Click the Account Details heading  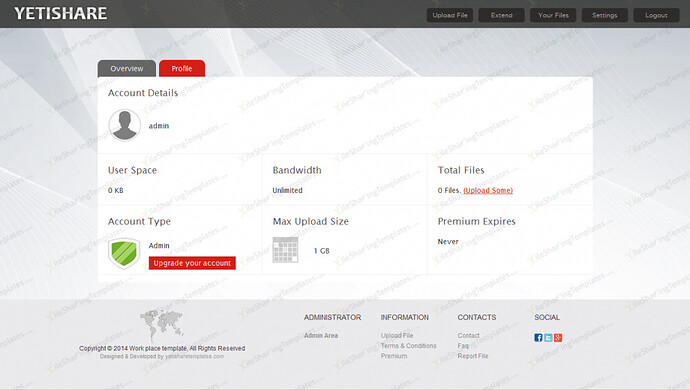[143, 93]
